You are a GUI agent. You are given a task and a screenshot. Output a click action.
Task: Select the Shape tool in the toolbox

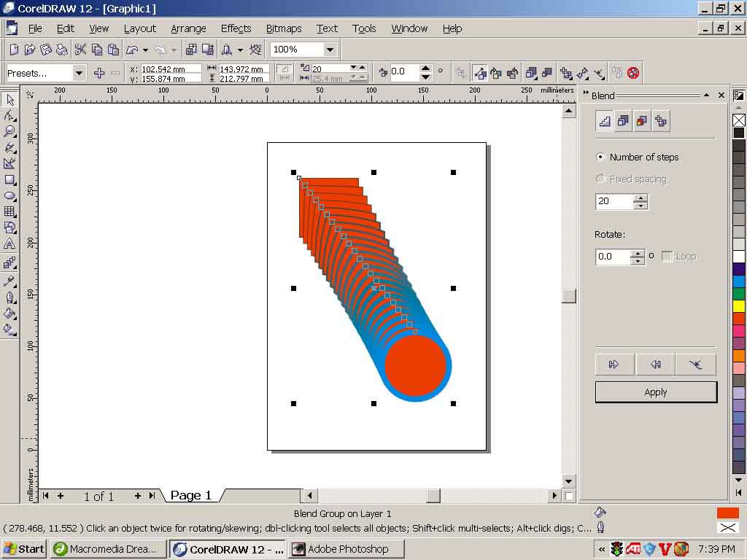(x=9, y=116)
